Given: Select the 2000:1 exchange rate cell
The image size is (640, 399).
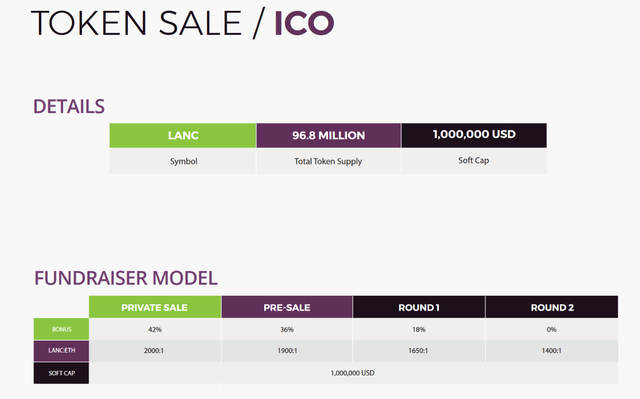Looking at the screenshot, I should pos(155,351).
